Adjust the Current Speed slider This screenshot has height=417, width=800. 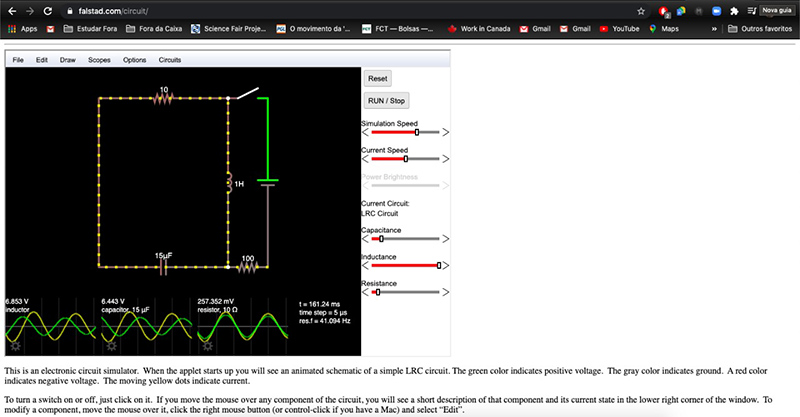pyautogui.click(x=405, y=159)
